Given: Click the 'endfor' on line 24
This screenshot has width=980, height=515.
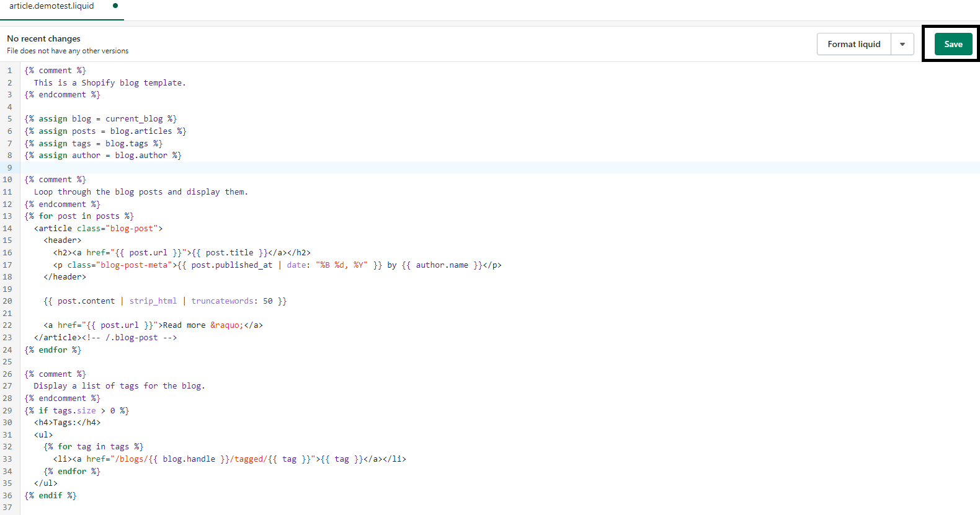Looking at the screenshot, I should click(x=53, y=350).
